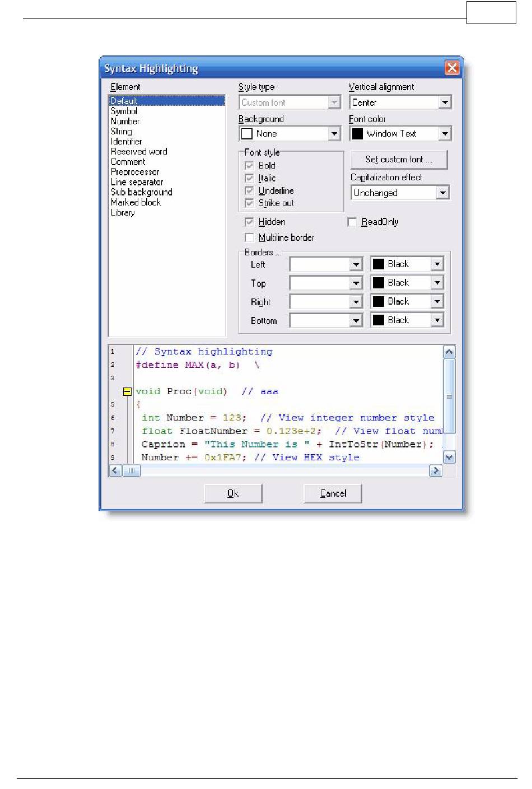Click the horizontal scrollbar thumb in preview

[x=132, y=471]
